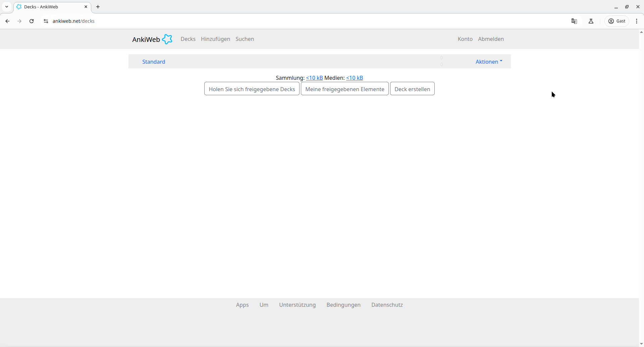Click the address bar URL ankiweb.net/decks
The width and height of the screenshot is (644, 347).
73,21
